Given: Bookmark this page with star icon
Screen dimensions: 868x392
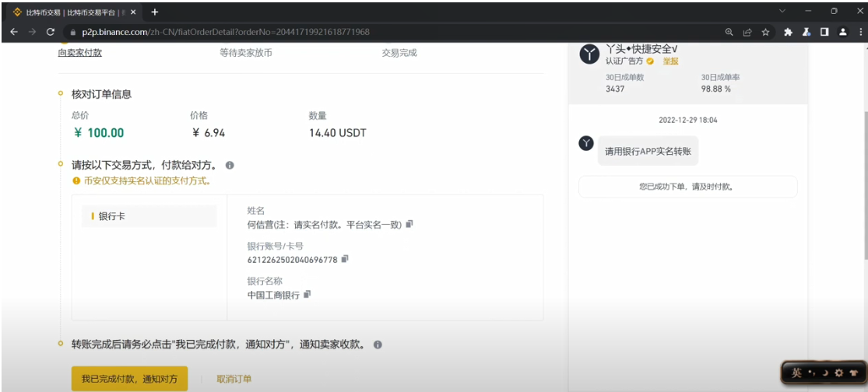Looking at the screenshot, I should (766, 32).
